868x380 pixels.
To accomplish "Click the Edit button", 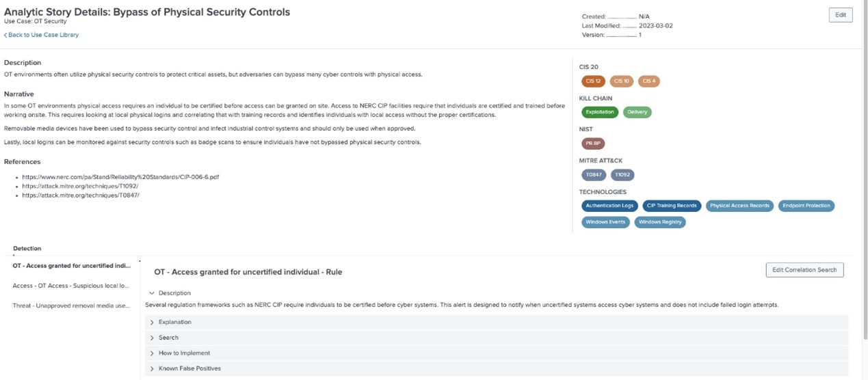I will click(x=840, y=15).
